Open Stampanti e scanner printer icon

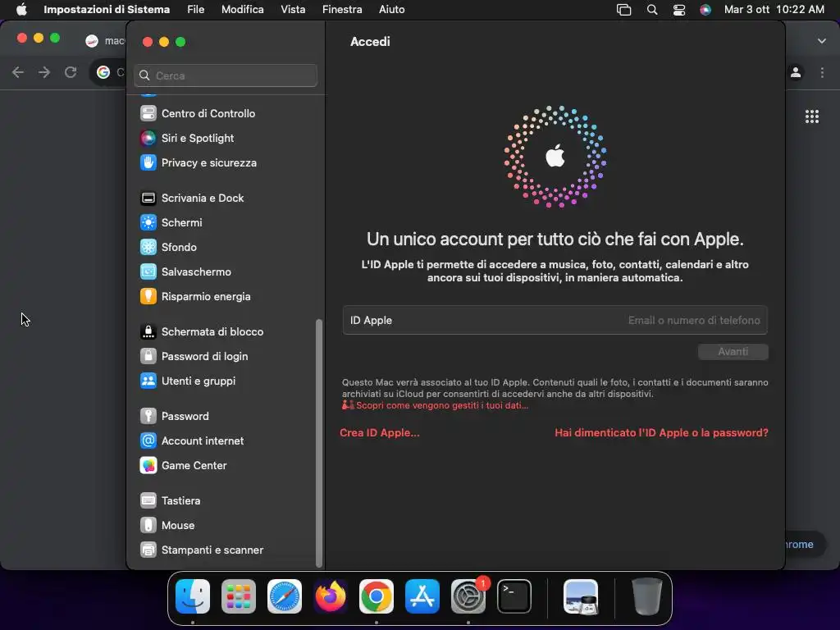click(148, 550)
